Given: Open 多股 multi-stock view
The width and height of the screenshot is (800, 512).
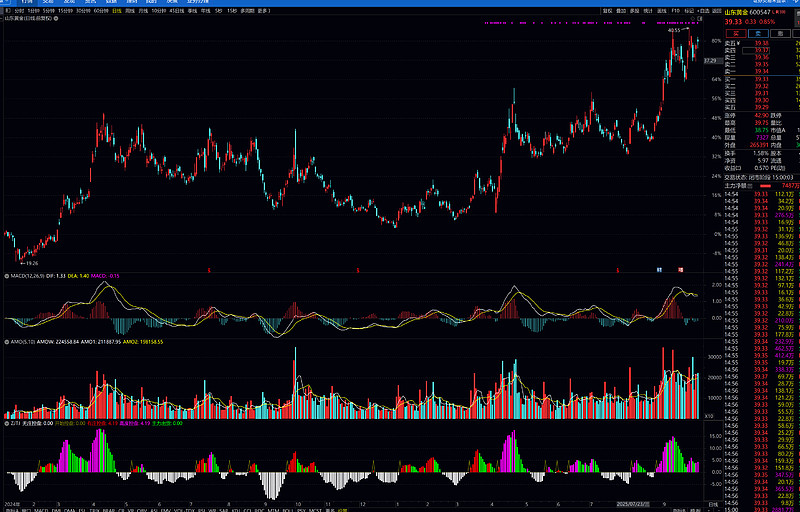Looking at the screenshot, I should click(635, 11).
